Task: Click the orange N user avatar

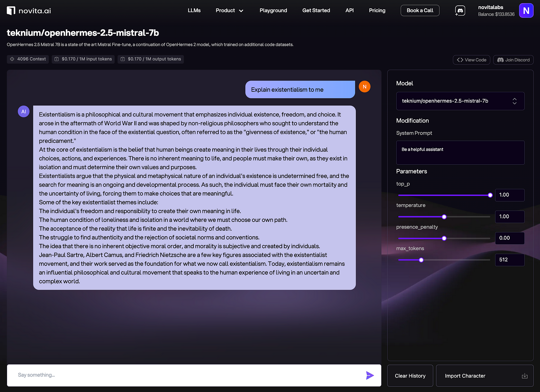Action: tap(364, 87)
